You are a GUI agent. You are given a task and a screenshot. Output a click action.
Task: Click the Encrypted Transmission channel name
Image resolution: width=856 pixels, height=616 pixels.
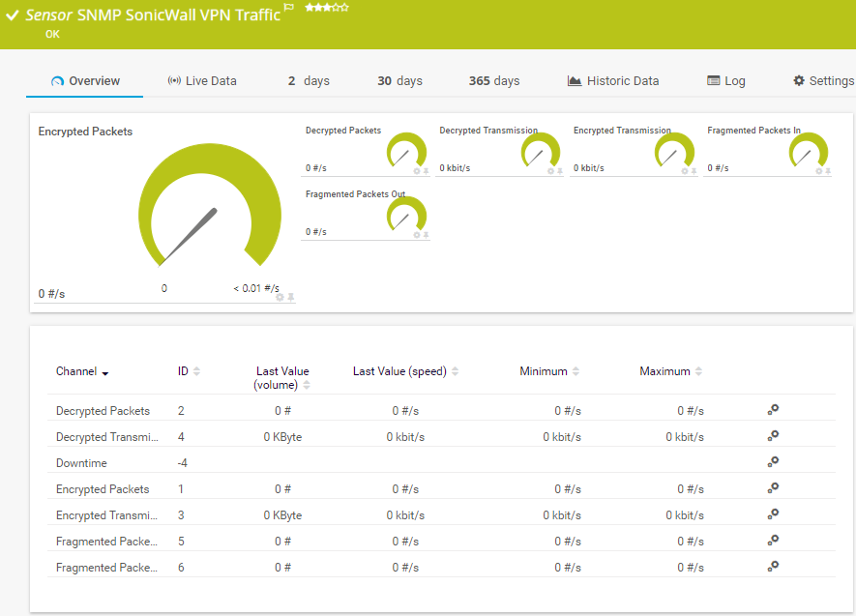tap(106, 515)
